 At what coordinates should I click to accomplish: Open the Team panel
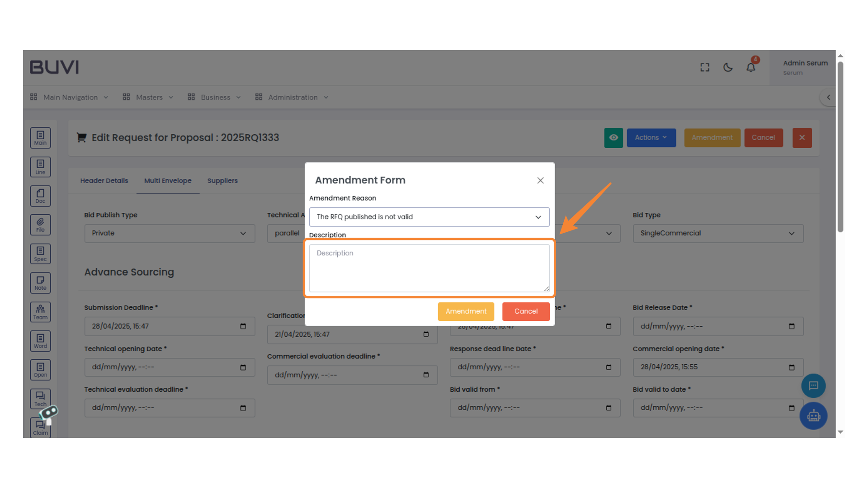pos(40,311)
